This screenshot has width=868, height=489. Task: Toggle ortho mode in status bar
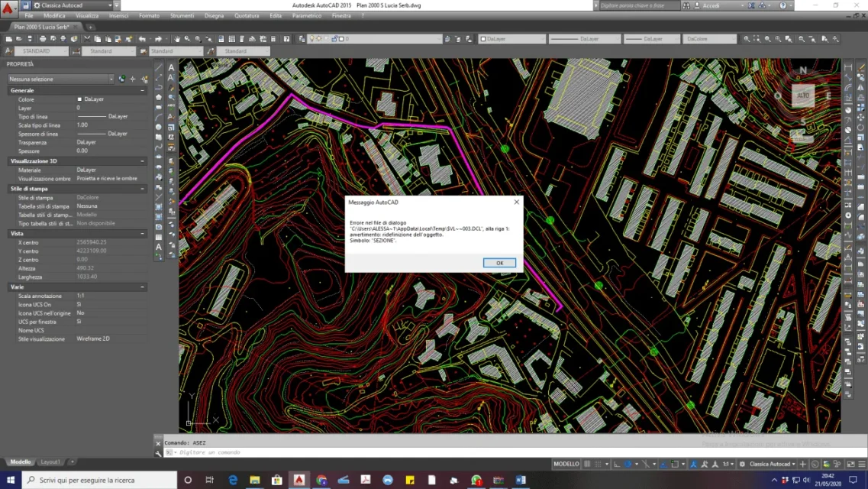point(616,464)
